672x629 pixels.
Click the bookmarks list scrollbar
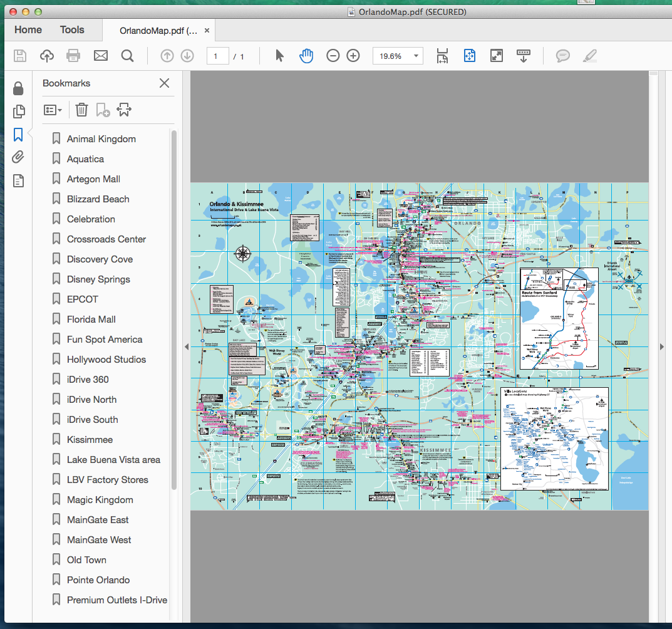[x=173, y=309]
